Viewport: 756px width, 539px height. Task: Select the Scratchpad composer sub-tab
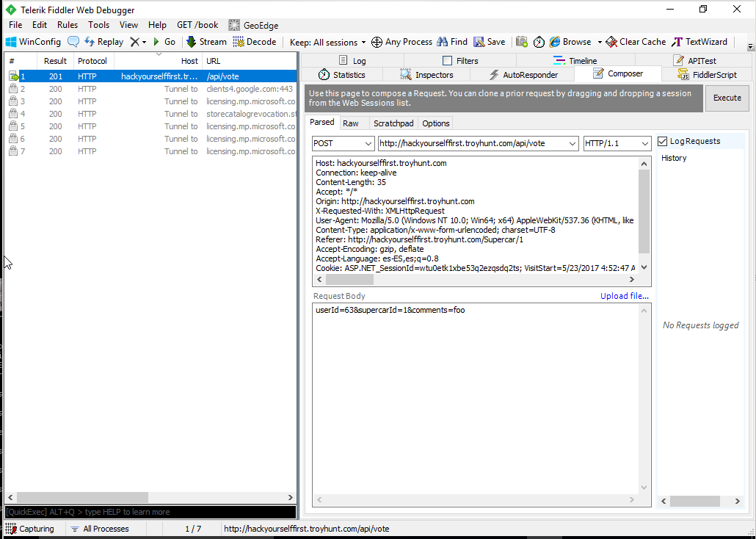click(x=393, y=123)
